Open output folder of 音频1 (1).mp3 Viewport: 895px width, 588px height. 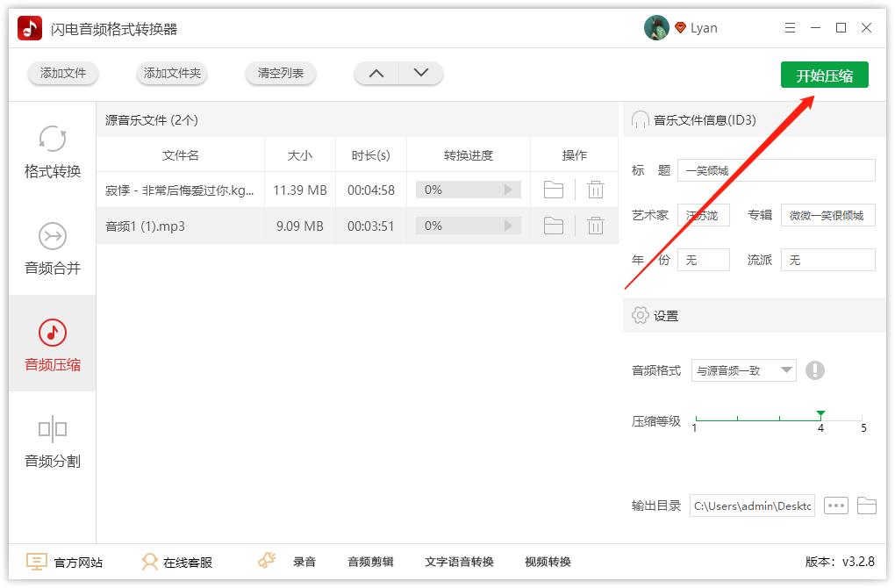point(553,226)
